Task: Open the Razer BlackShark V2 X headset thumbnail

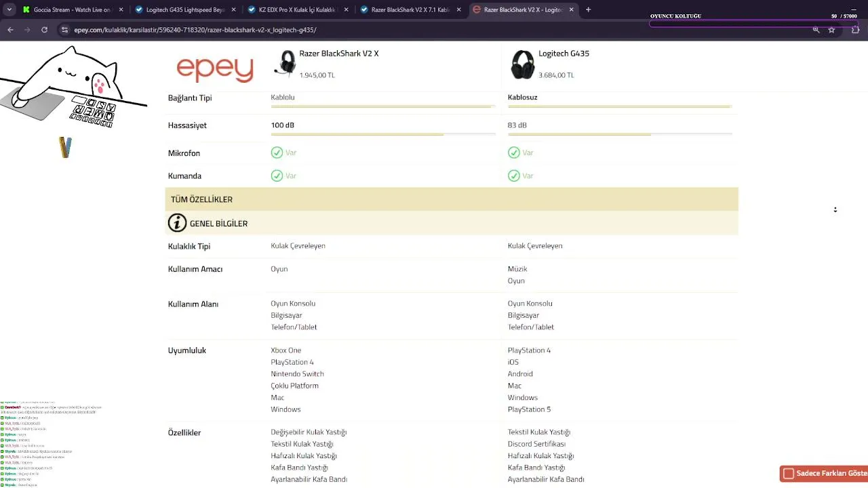Action: 285,64
